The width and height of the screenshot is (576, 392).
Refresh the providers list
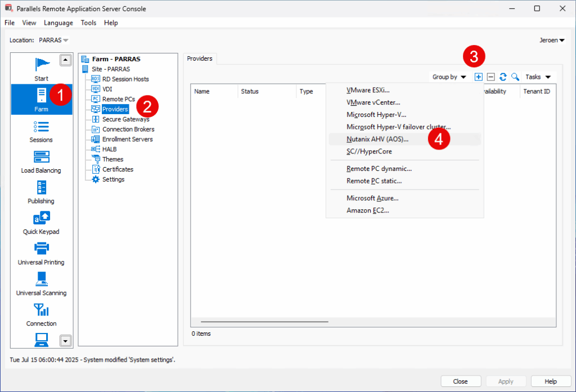point(503,77)
